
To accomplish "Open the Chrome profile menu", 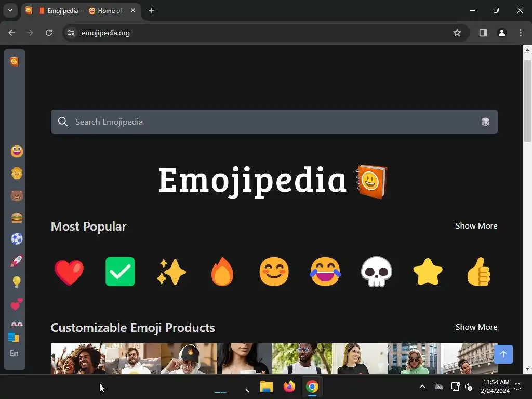I will click(501, 33).
